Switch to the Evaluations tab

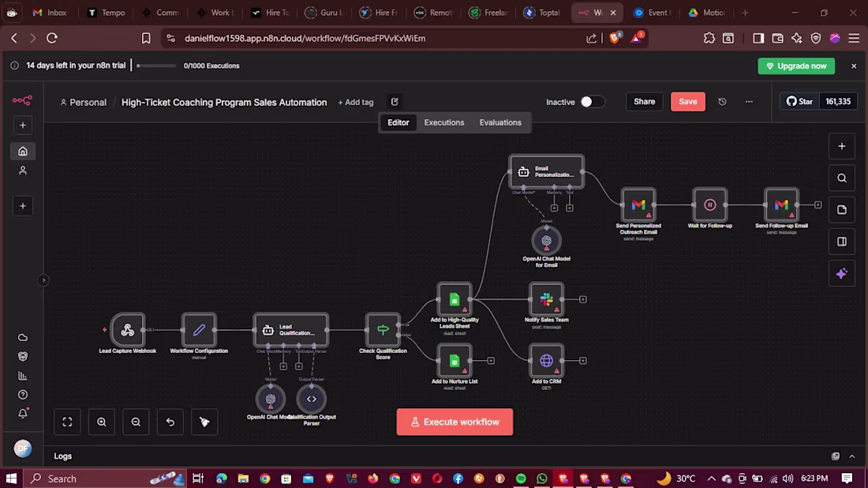click(499, 122)
